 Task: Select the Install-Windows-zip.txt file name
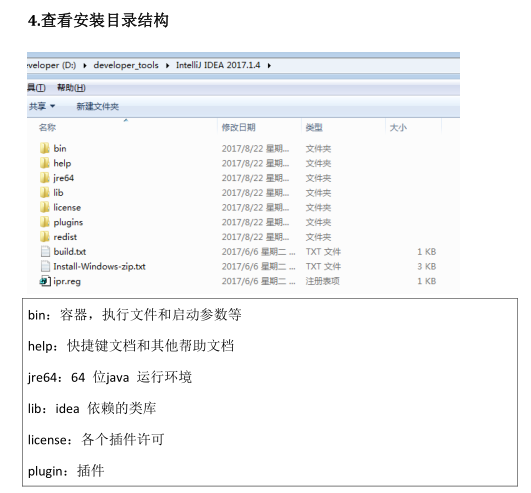point(100,266)
